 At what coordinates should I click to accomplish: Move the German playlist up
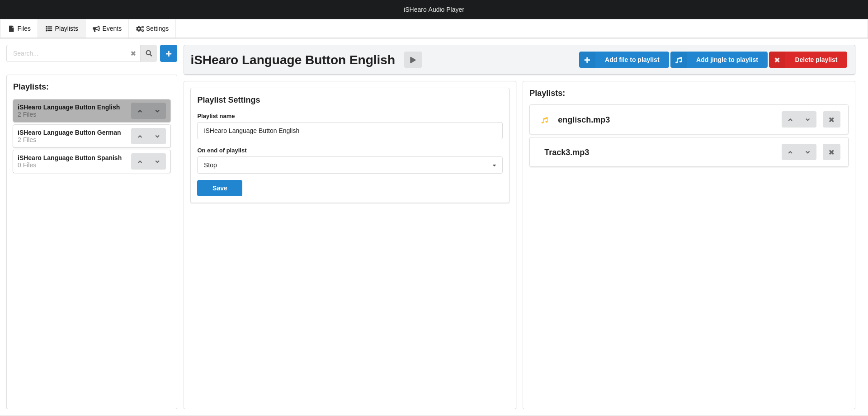[x=140, y=136]
